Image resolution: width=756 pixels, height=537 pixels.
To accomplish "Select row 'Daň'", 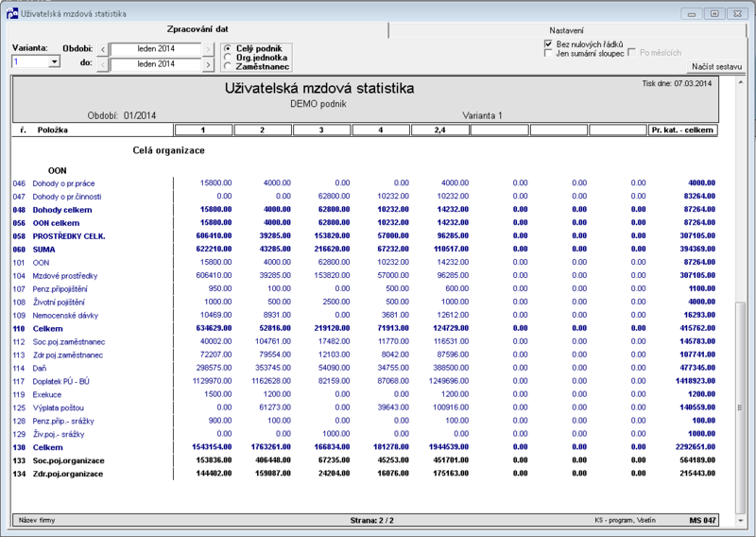I will coord(364,368).
